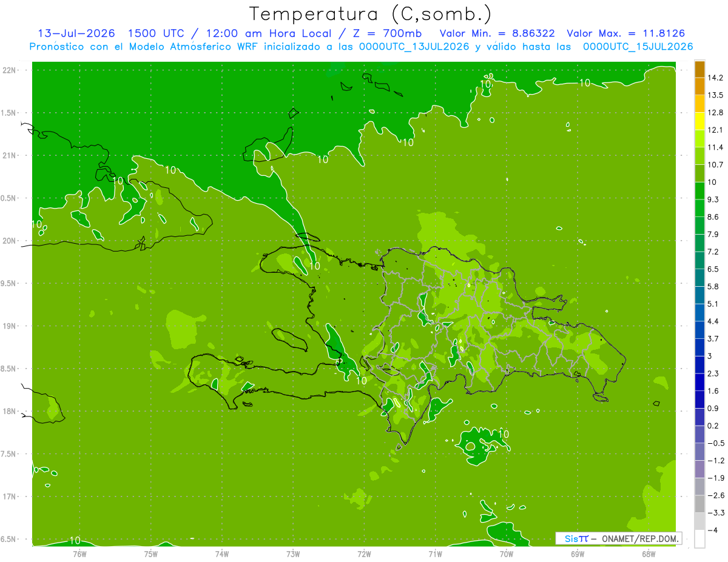The width and height of the screenshot is (728, 562).
Task: Click the '69W' longitude label
Action: [x=578, y=554]
